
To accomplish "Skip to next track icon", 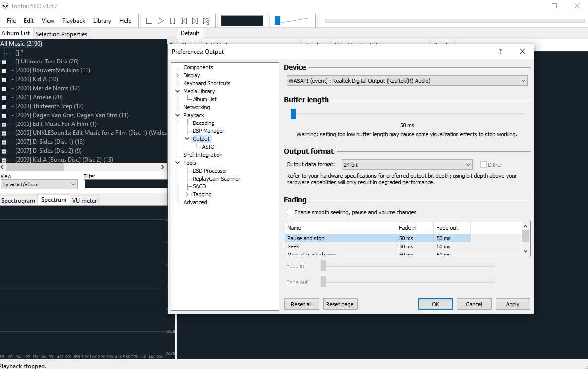I will click(195, 21).
